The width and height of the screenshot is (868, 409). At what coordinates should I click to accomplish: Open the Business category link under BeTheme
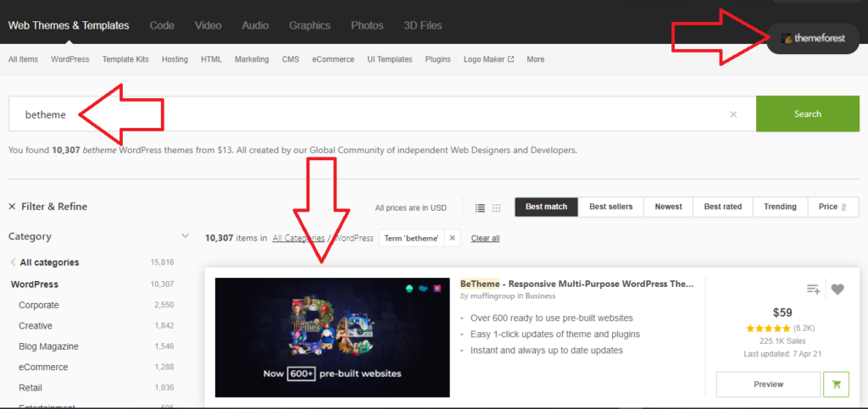540,296
